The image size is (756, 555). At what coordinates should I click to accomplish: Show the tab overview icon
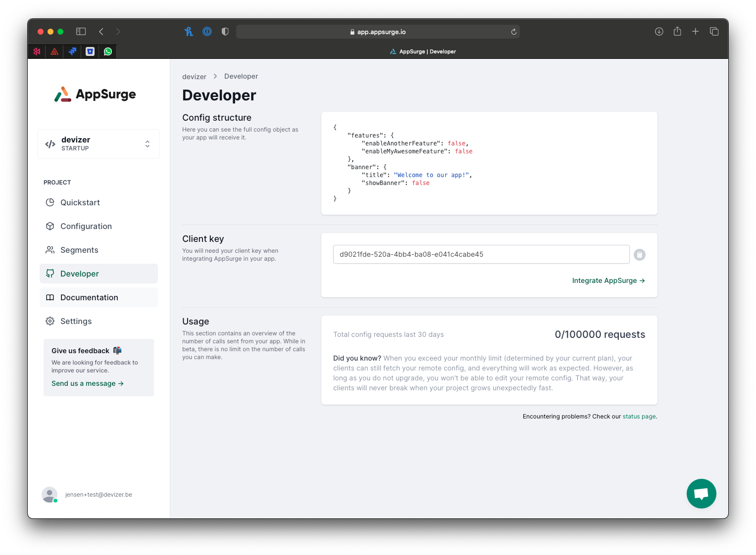[x=714, y=32]
